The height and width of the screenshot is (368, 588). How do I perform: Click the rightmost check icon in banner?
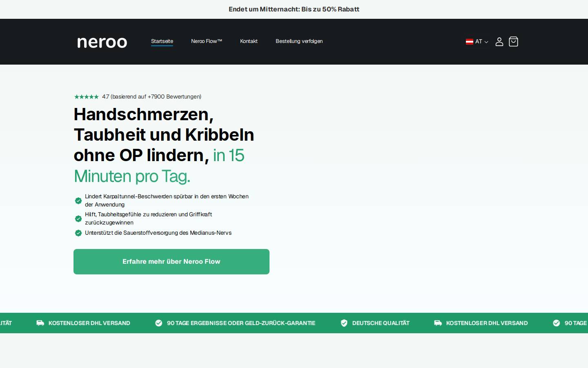tap(557, 323)
